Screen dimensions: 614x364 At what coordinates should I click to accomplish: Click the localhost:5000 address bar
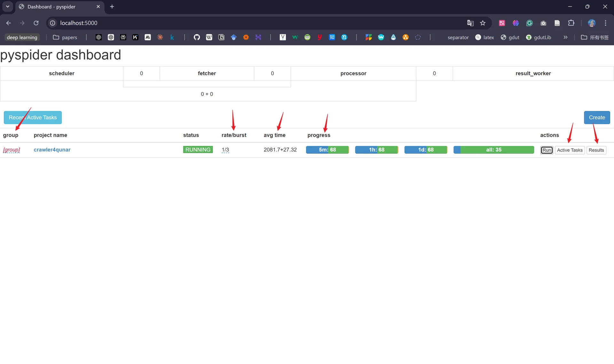point(256,23)
